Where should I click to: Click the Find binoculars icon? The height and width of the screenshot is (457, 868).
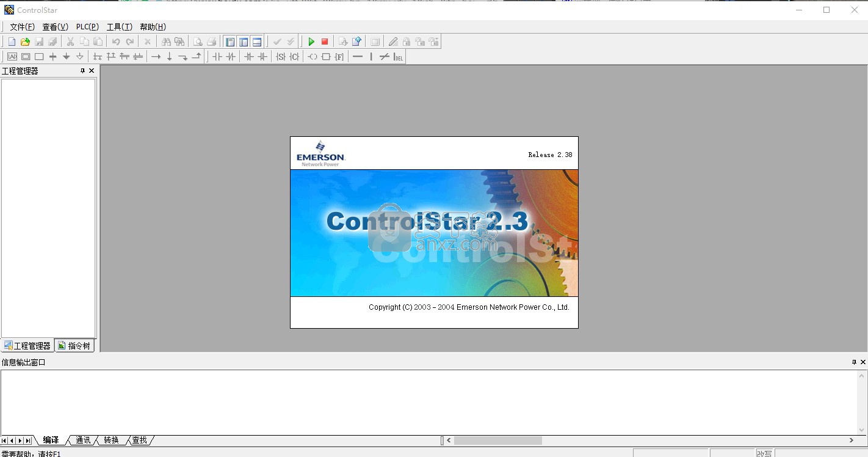pos(166,42)
